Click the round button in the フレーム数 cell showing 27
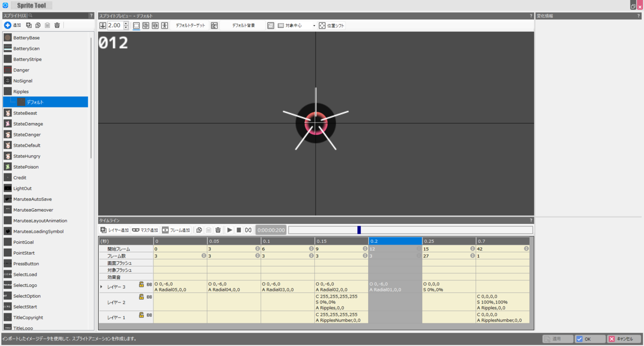 (x=472, y=256)
